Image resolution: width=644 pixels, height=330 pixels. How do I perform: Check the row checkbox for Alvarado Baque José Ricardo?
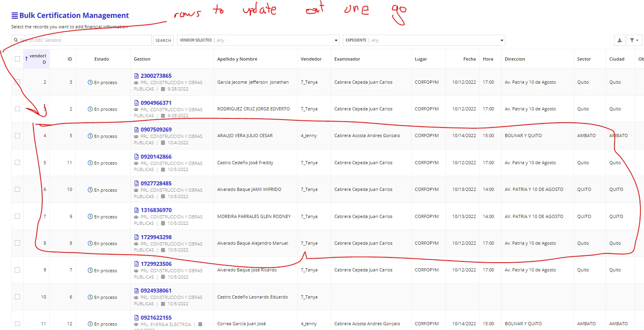coord(17,270)
